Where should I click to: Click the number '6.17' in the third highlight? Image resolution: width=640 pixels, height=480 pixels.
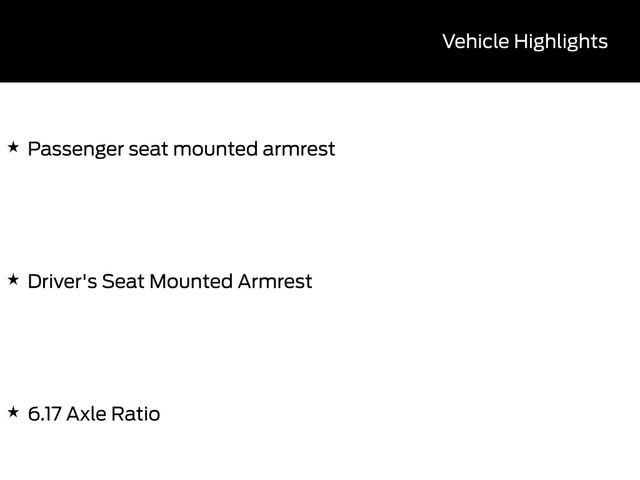tap(44, 414)
